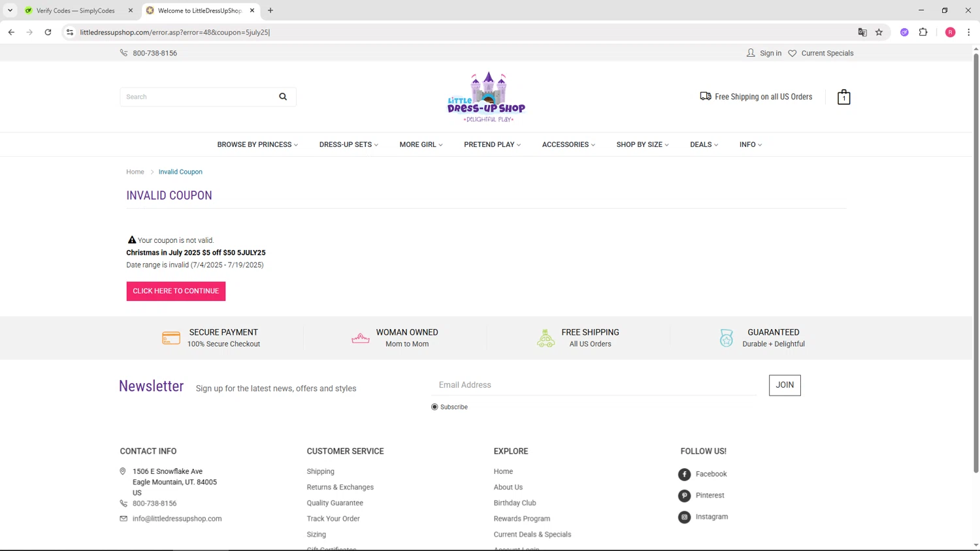Switch to Verify Codes SimplyCodes tab

tap(75, 10)
